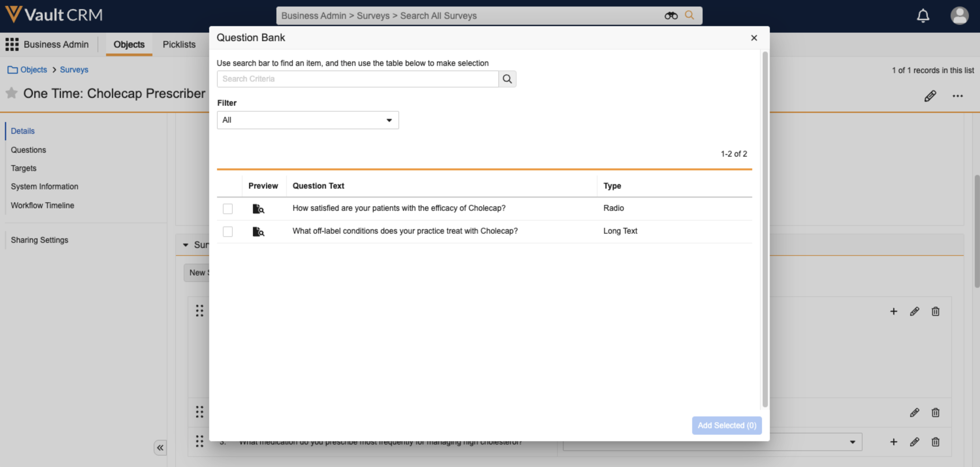Favorite the survey with star icon
Viewport: 980px width, 467px height.
tap(12, 93)
